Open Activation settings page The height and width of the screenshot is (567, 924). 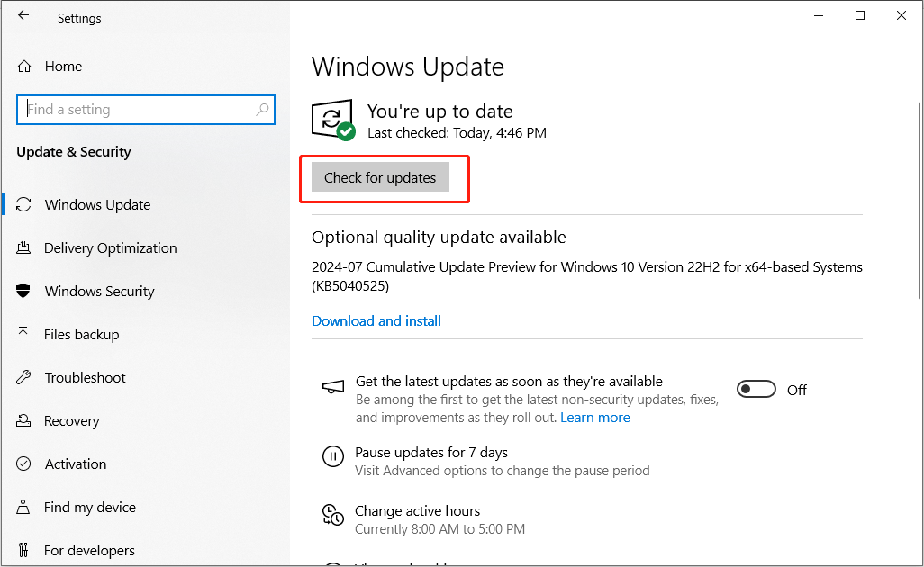tap(76, 464)
